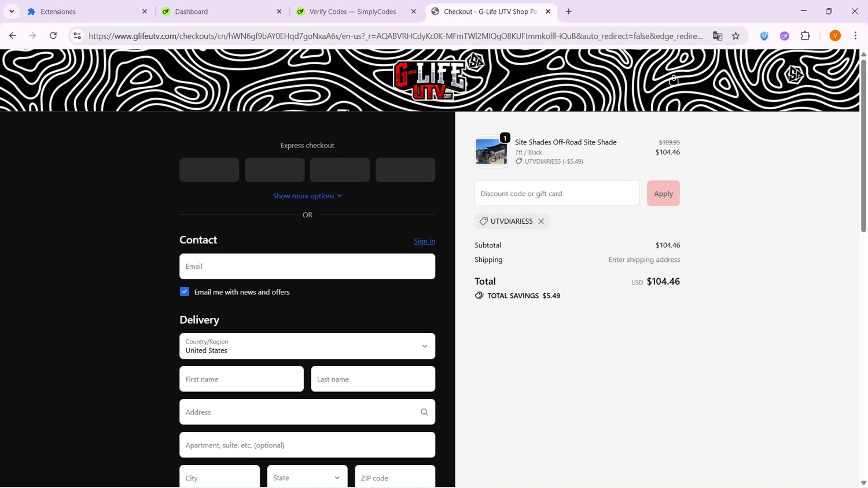The image size is (868, 488).
Task: Open the purple circular extension icon
Action: tap(785, 36)
